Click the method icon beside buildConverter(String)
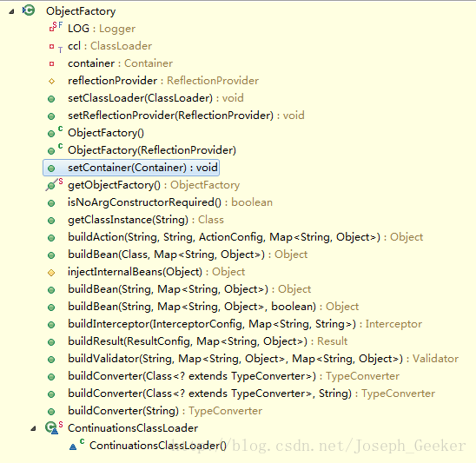This screenshot has width=476, height=463. [x=51, y=412]
